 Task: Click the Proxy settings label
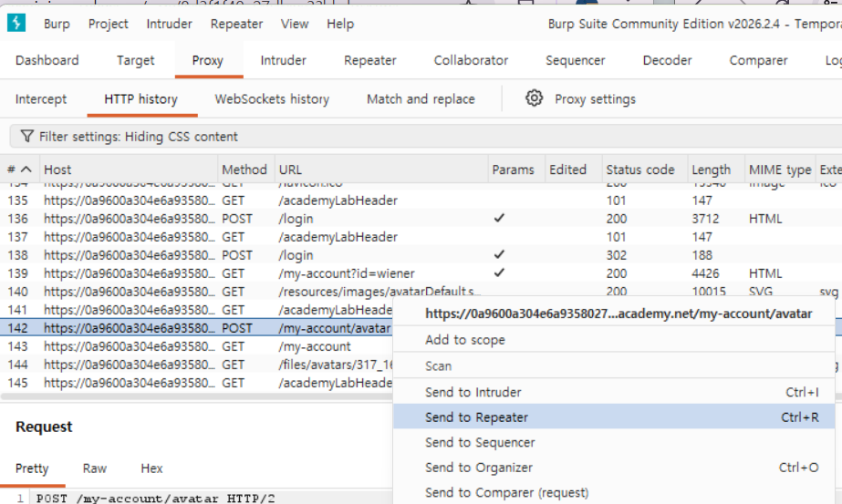(595, 98)
